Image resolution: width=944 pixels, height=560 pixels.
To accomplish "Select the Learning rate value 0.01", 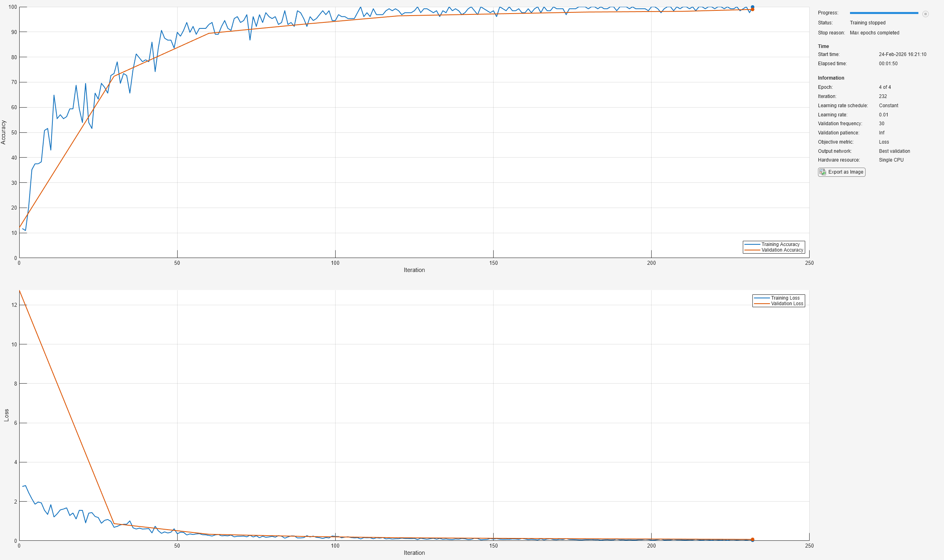I will [883, 115].
